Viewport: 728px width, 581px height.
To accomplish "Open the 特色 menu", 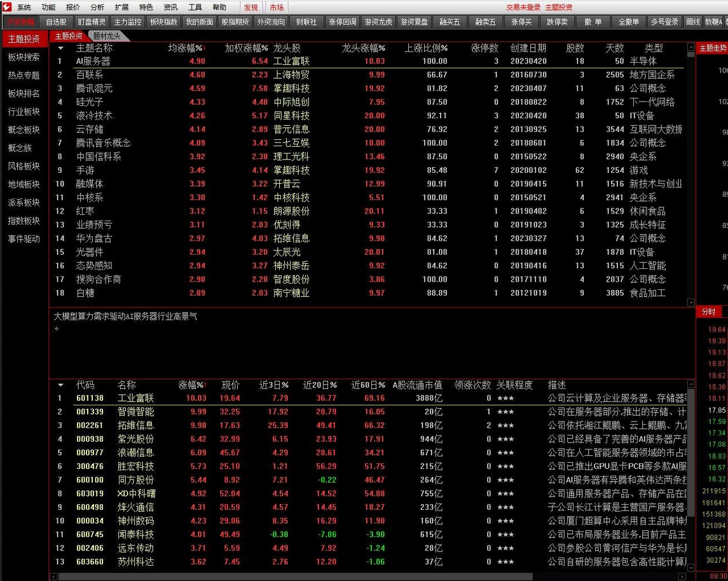I will [x=146, y=7].
